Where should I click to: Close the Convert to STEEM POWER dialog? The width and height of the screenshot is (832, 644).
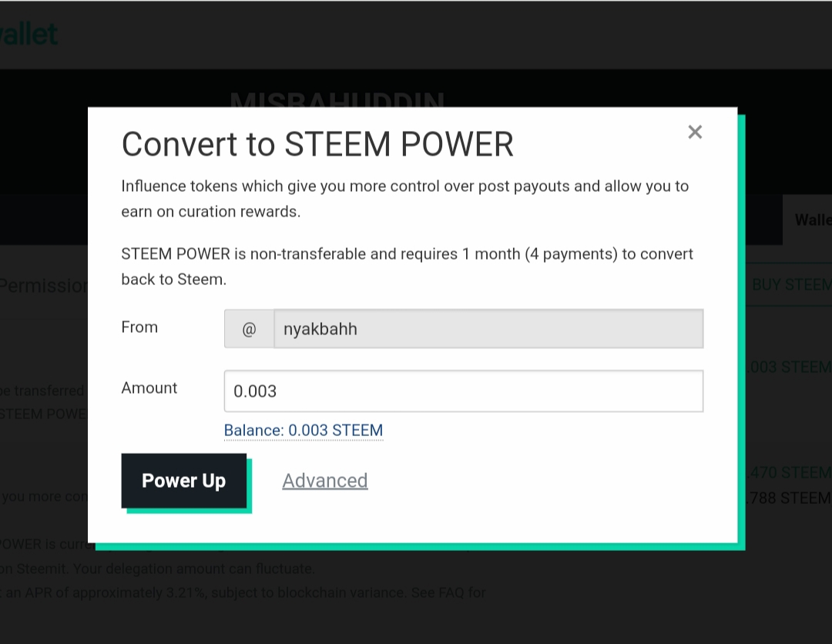pos(695,132)
